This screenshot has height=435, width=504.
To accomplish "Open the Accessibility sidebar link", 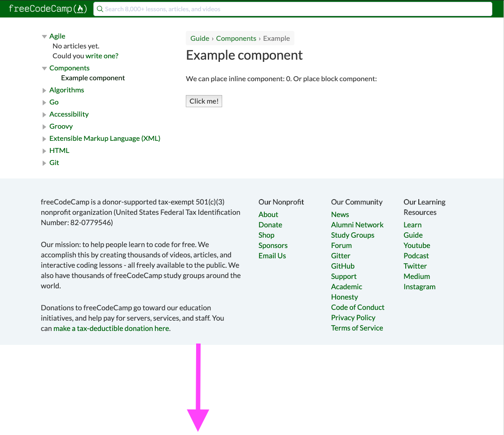I will click(x=69, y=114).
